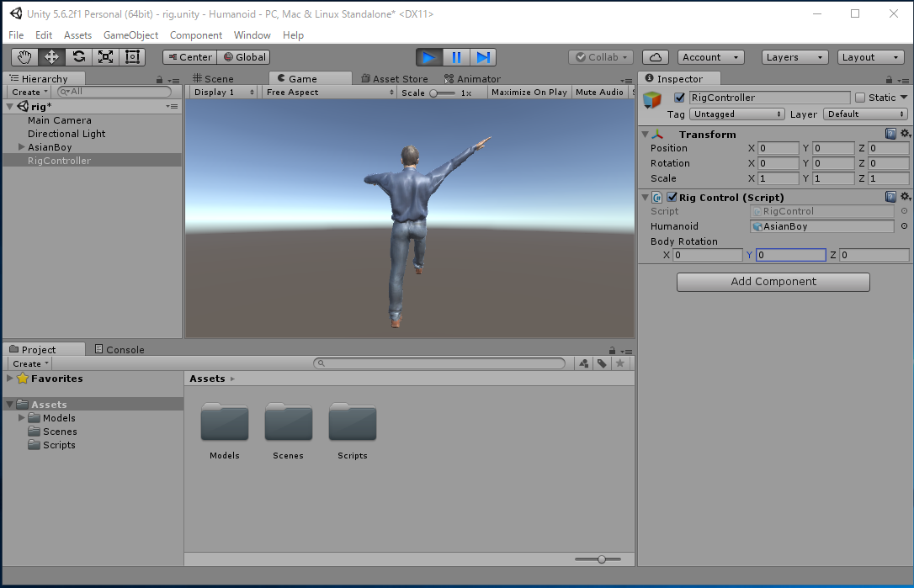Select the Hand tool in toolbar
Screen dimensions: 914x588
[25, 57]
